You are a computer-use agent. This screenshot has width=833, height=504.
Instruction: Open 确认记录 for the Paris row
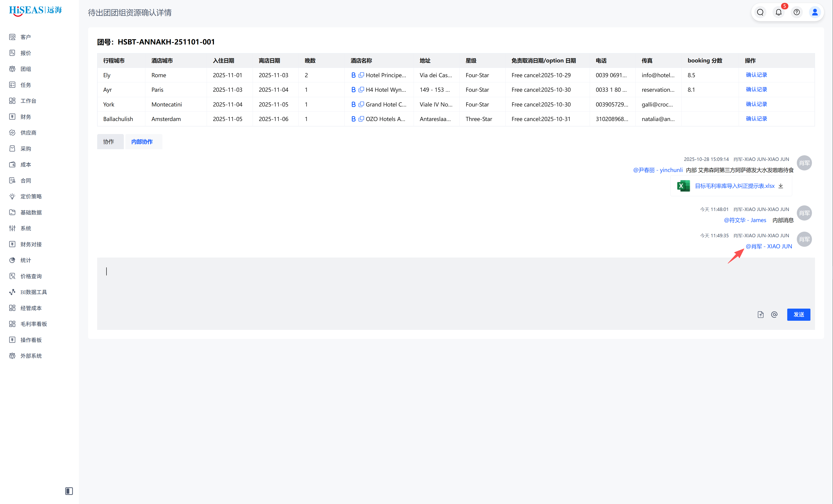click(756, 90)
